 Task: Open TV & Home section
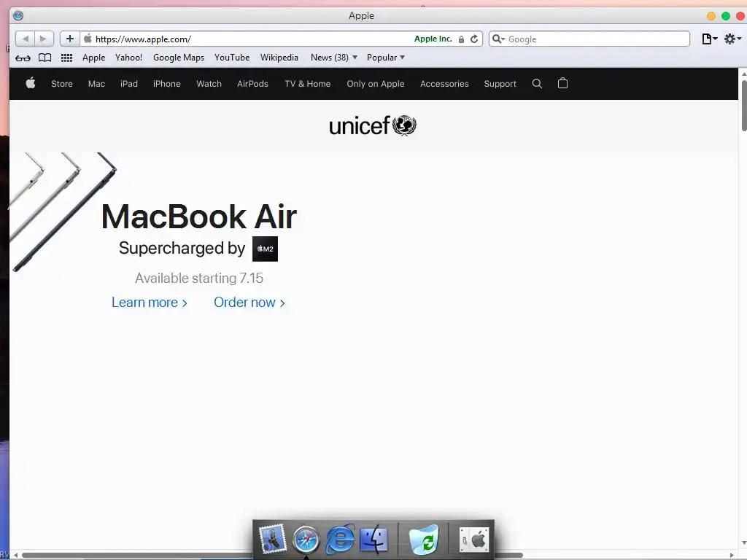(x=307, y=84)
